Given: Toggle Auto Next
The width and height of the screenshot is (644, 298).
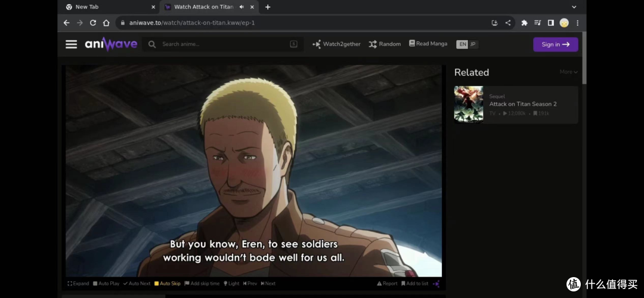Looking at the screenshot, I should tap(137, 284).
